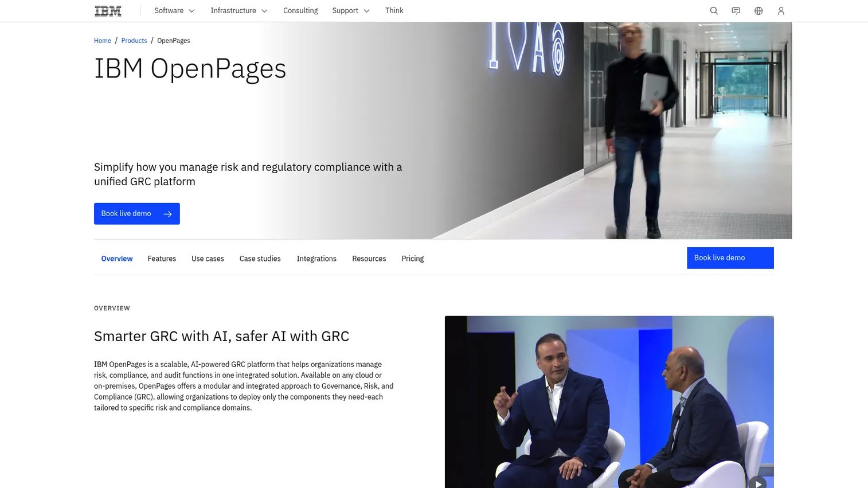
Task: Play the overview video
Action: coord(758,483)
